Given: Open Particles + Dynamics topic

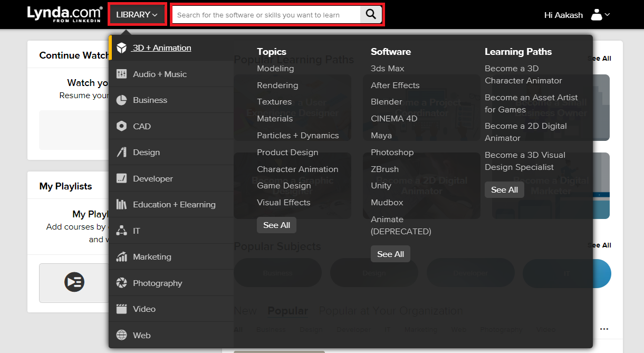Looking at the screenshot, I should [298, 136].
